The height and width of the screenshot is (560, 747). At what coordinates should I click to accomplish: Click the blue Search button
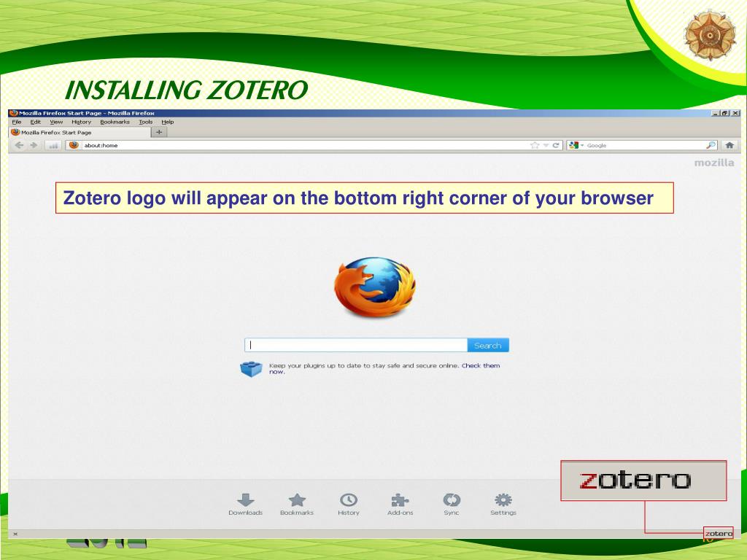[488, 345]
